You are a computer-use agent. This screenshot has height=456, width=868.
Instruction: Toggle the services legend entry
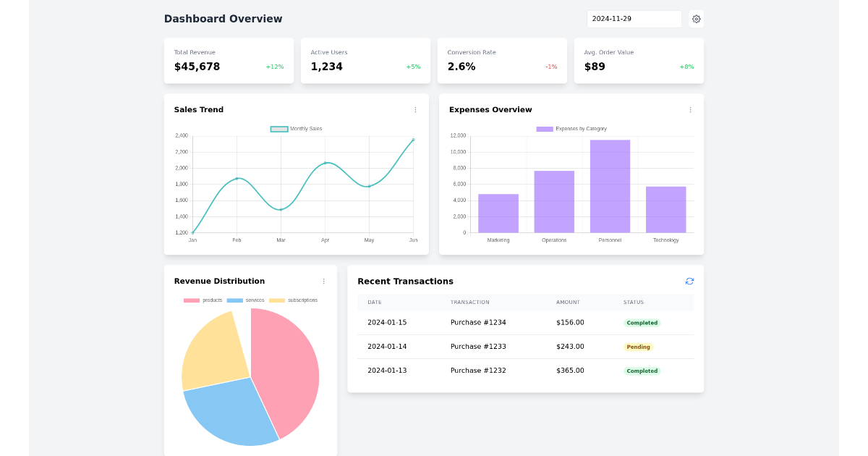coord(244,300)
